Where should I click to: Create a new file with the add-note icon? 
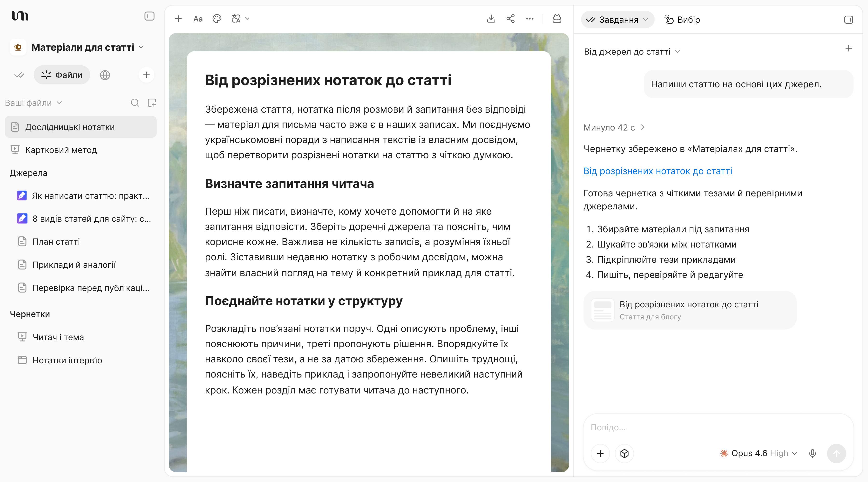click(152, 103)
